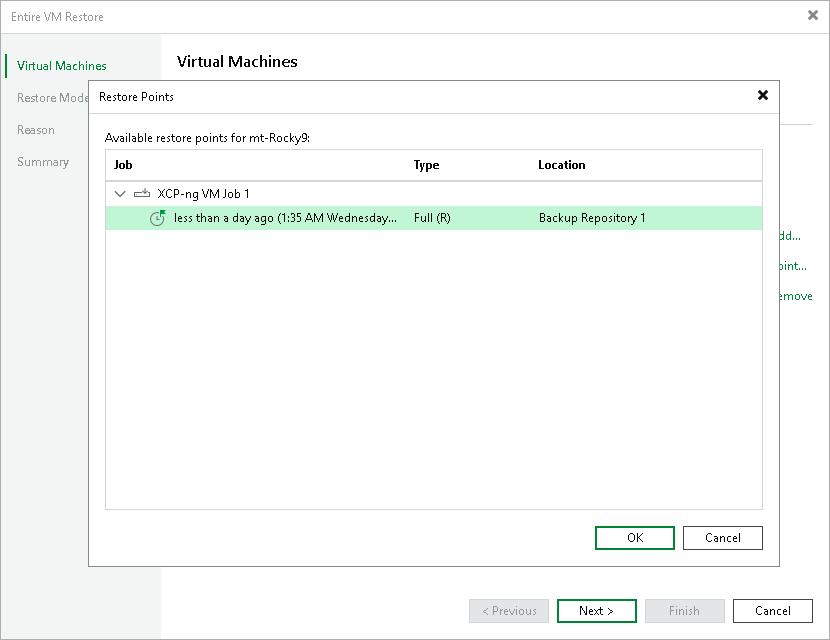Click the Full (R) type cell

click(432, 218)
